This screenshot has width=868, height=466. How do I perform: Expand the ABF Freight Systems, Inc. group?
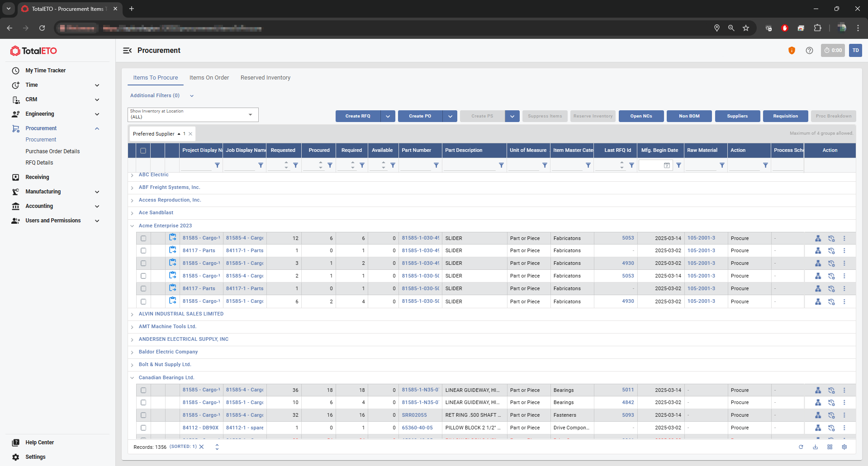click(132, 188)
